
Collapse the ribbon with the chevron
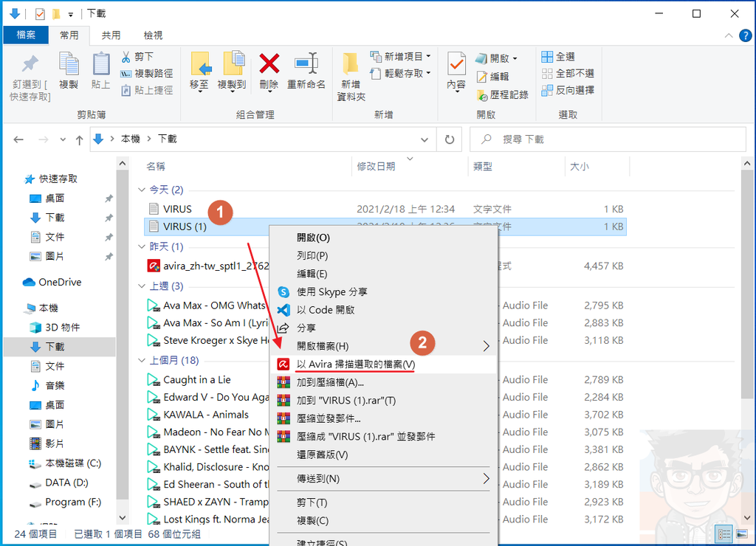729,35
